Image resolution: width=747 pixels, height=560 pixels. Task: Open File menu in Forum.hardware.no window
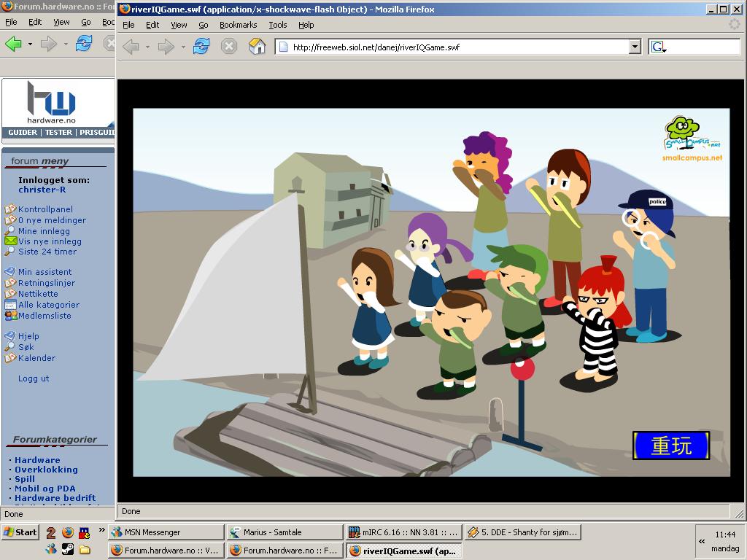(11, 22)
